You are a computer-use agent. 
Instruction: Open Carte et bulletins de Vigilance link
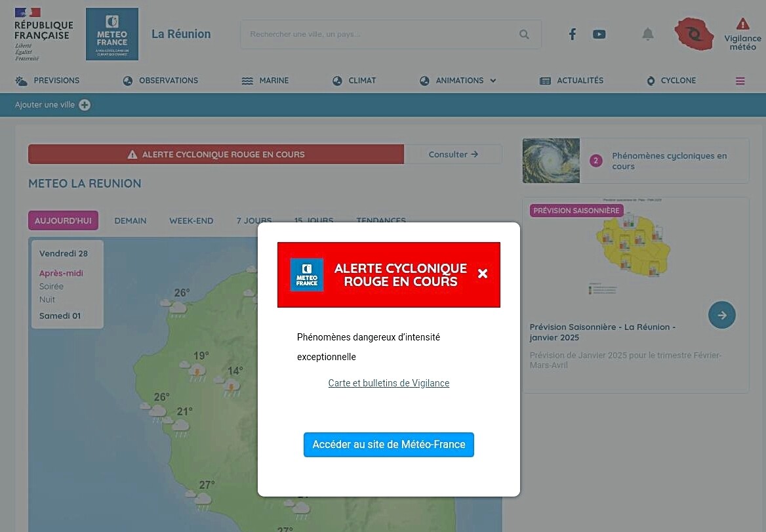pos(389,383)
